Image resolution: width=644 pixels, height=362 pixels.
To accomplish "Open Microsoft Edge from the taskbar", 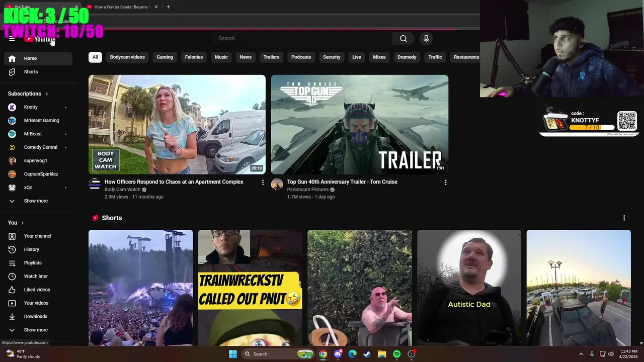I will pos(353,354).
